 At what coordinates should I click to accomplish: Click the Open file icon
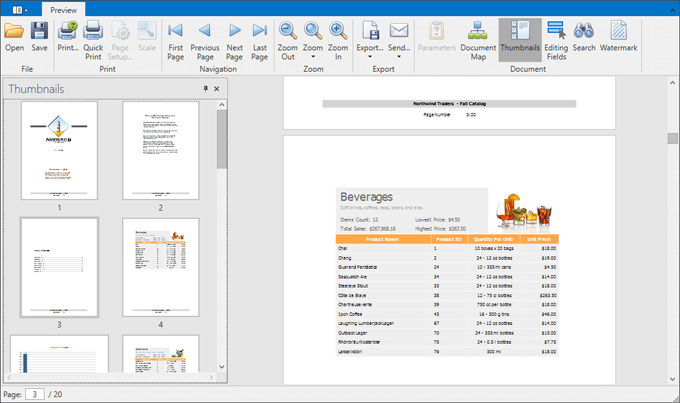click(x=14, y=36)
